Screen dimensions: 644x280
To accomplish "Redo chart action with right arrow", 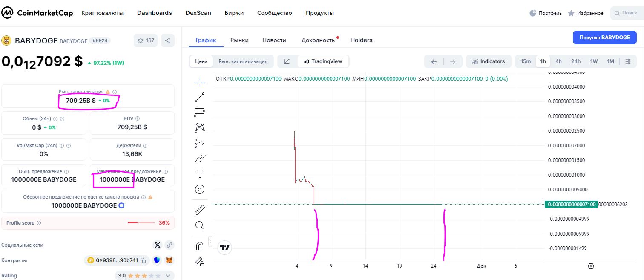I will (453, 61).
